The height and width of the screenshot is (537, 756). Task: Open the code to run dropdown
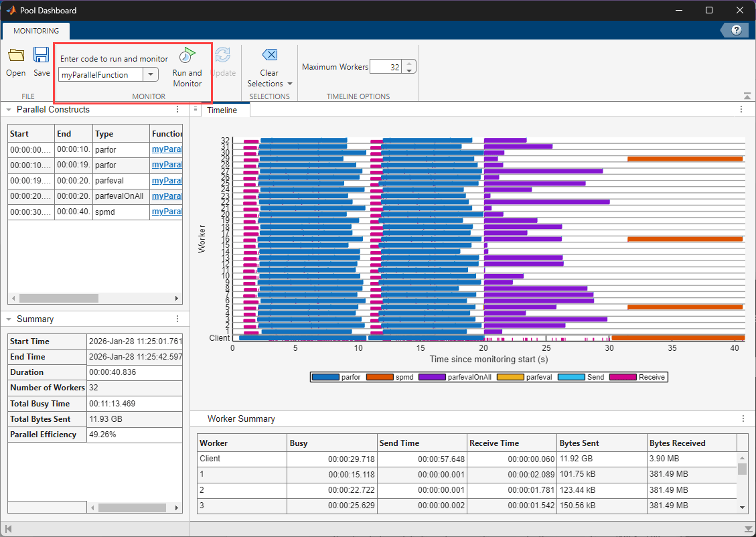tap(151, 75)
